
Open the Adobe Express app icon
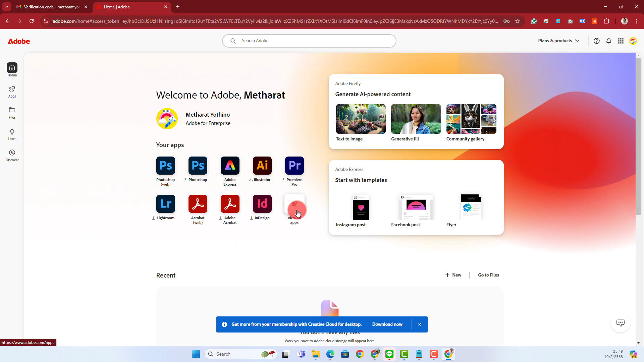230,166
